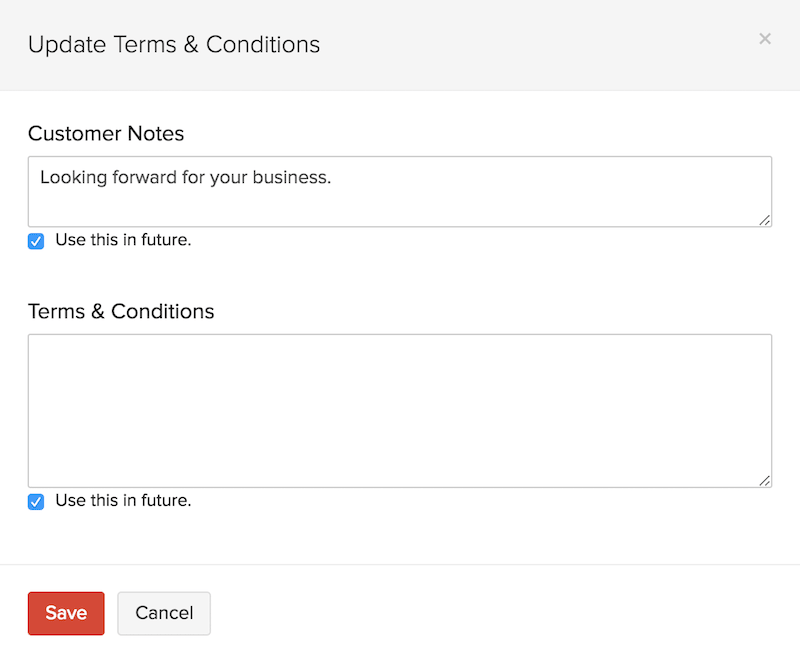800x657 pixels.
Task: Place cursor on the word "Looking" in notes
Action: coord(71,178)
